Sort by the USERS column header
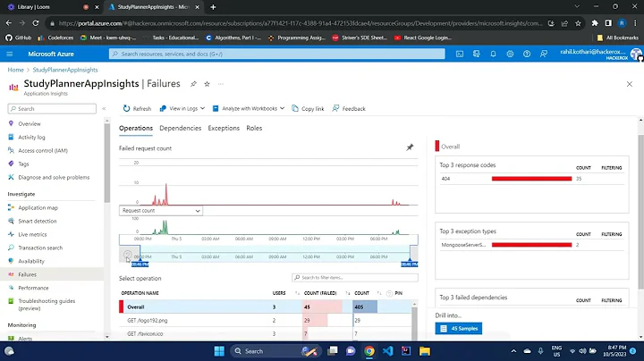The width and height of the screenshot is (644, 361). 279,293
